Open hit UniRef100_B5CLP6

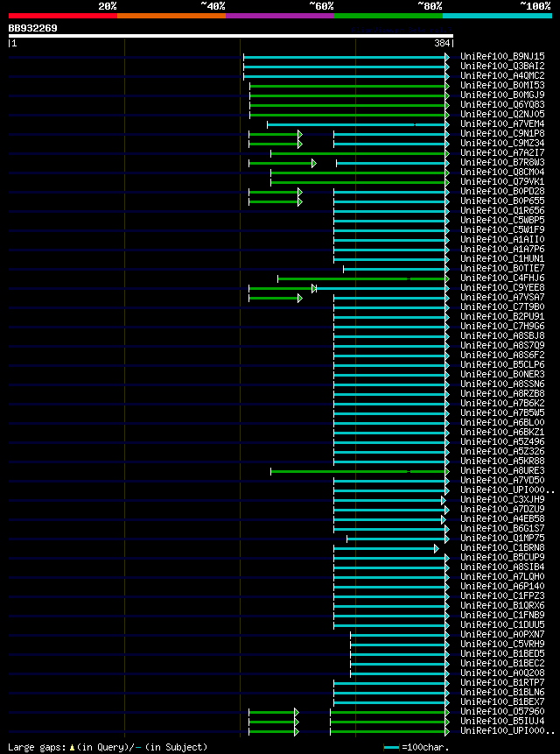(502, 364)
